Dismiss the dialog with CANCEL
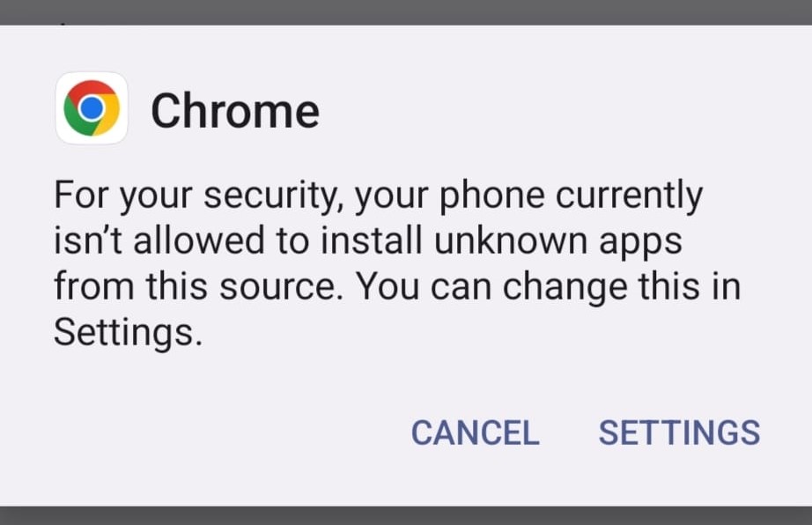812x525 pixels. point(475,433)
